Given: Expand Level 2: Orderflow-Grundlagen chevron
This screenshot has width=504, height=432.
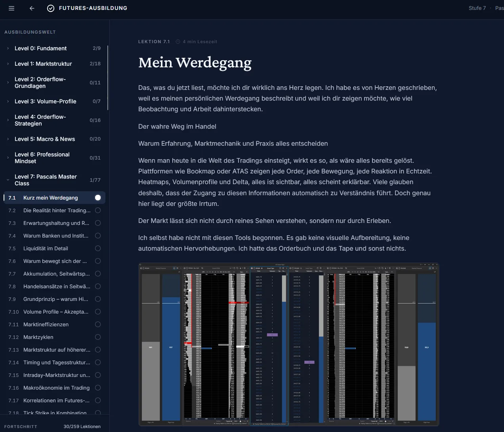Looking at the screenshot, I should [8, 82].
